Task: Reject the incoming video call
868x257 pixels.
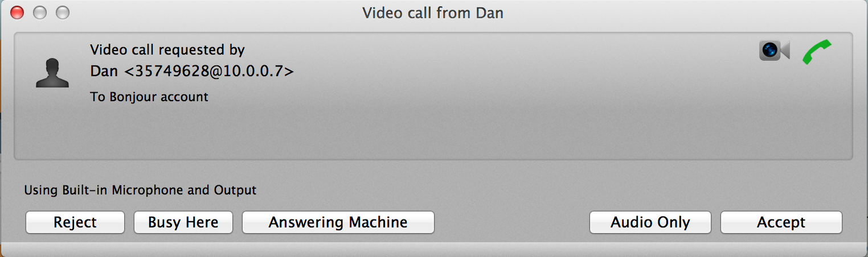Action: click(x=75, y=222)
